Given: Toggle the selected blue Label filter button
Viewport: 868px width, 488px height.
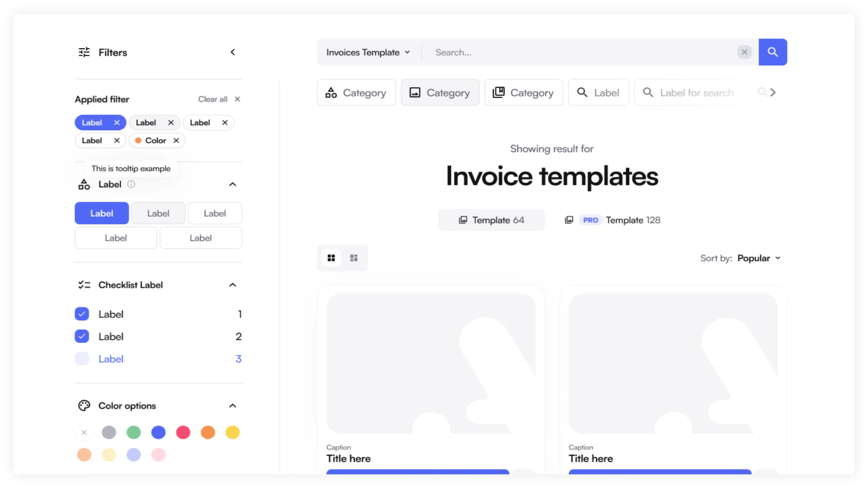Looking at the screenshot, I should click(x=102, y=213).
